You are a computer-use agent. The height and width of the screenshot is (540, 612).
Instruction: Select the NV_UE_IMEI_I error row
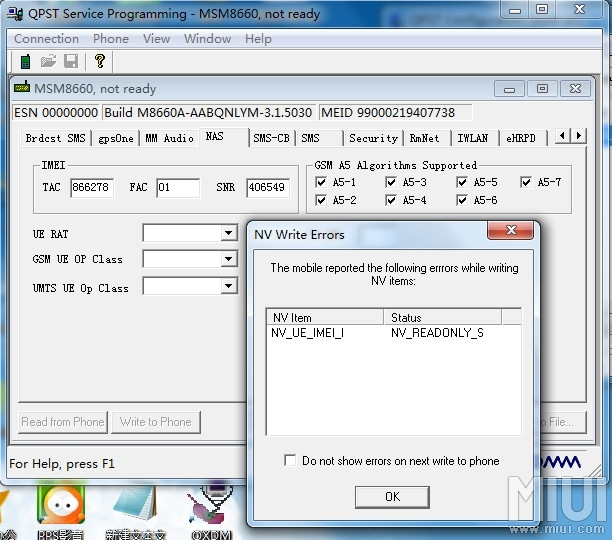pos(393,333)
